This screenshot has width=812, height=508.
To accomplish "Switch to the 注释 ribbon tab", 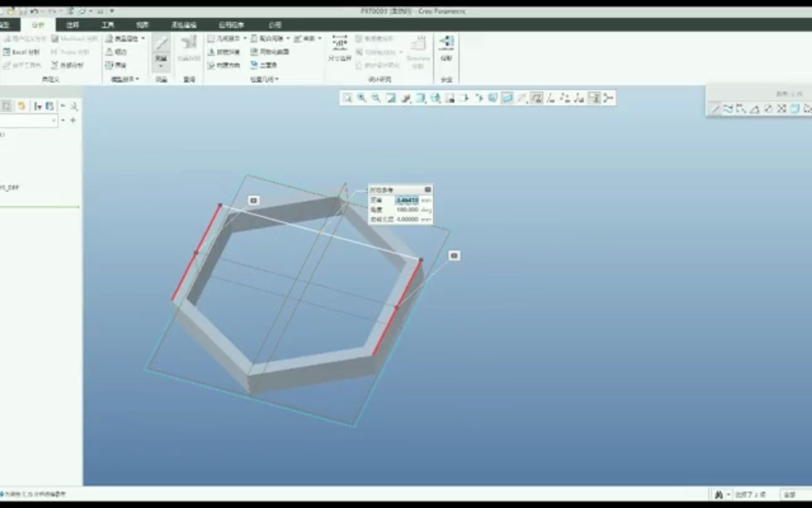I will [x=72, y=25].
